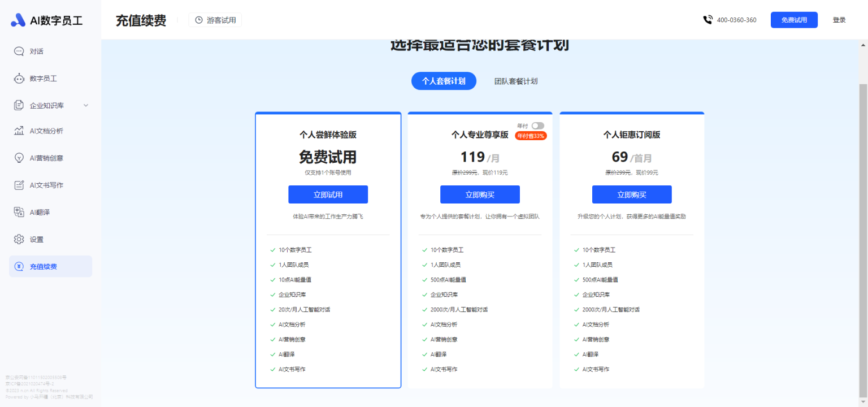The image size is (868, 407).
Task: Switch to the 团队套餐计划 tab
Action: (515, 81)
